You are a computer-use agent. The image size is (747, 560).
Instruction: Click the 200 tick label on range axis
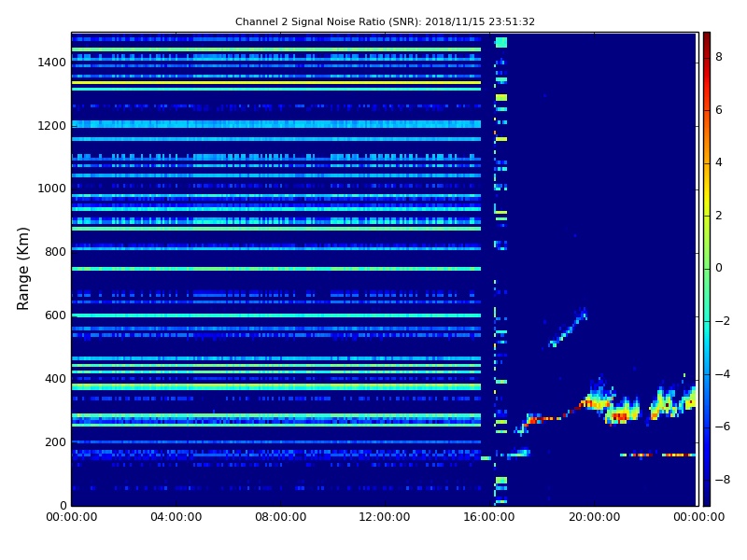(x=55, y=441)
